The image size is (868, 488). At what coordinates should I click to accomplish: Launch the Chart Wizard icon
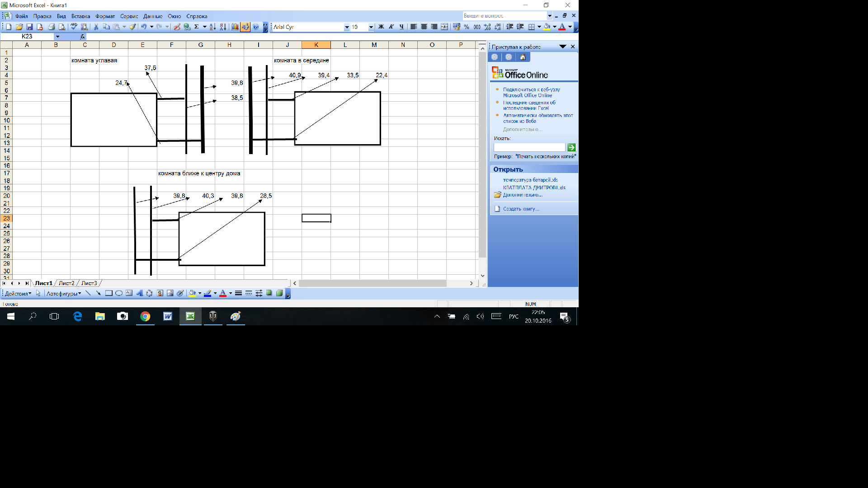[x=235, y=27]
